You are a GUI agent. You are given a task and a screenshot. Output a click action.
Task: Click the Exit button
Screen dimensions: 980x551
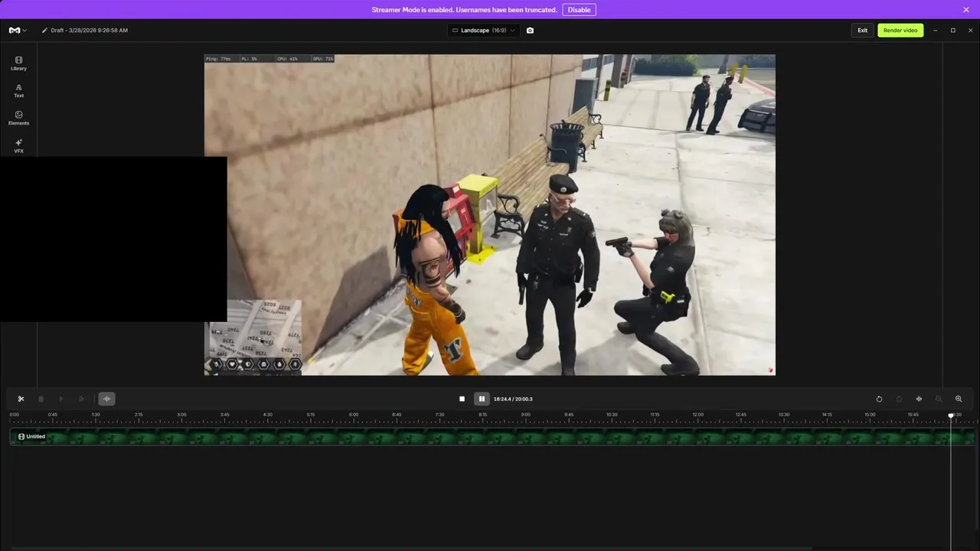(862, 31)
